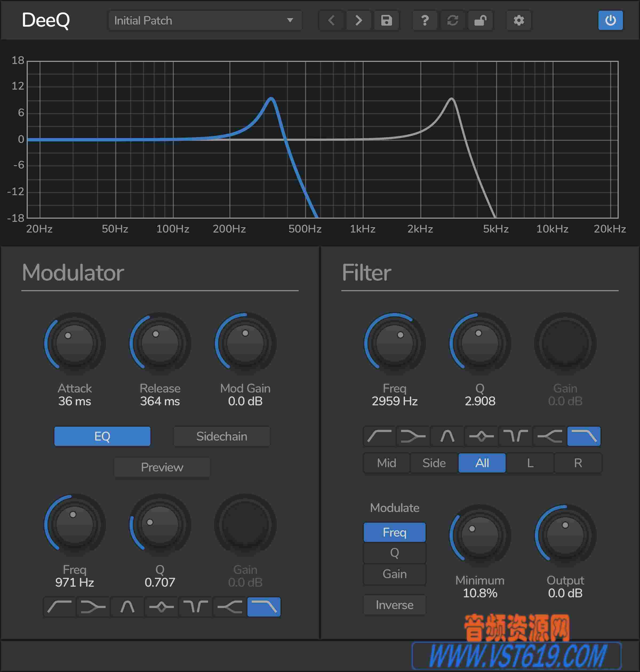Select notch shape in Modulator section

[x=195, y=607]
